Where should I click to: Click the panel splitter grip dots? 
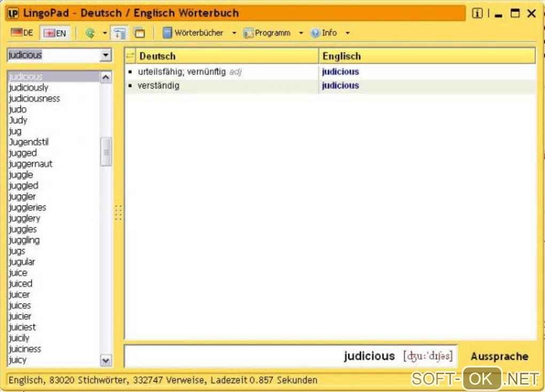click(x=118, y=213)
